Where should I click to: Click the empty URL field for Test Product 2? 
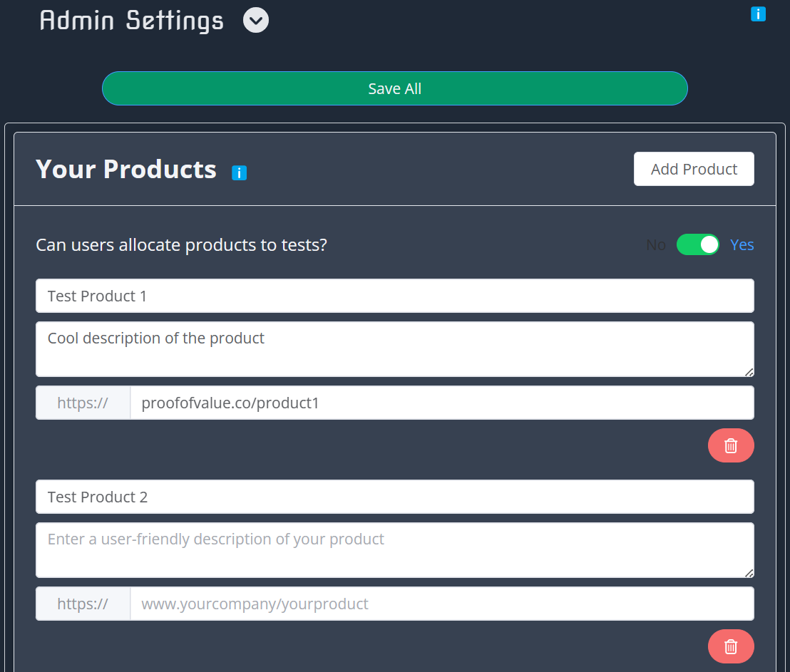[x=442, y=603]
